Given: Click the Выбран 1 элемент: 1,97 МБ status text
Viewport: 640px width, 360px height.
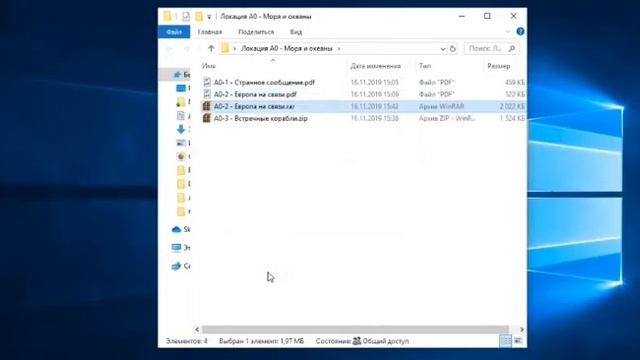Looking at the screenshot, I should click(261, 341).
